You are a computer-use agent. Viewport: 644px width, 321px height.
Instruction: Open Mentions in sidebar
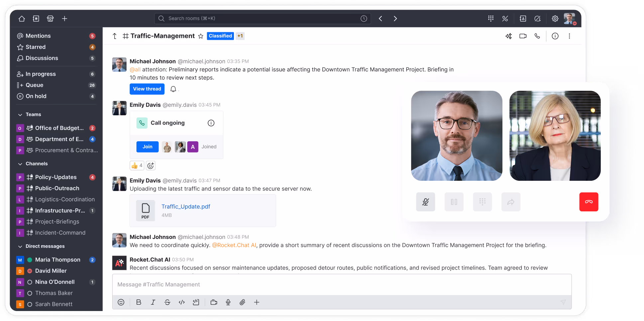coord(56,36)
